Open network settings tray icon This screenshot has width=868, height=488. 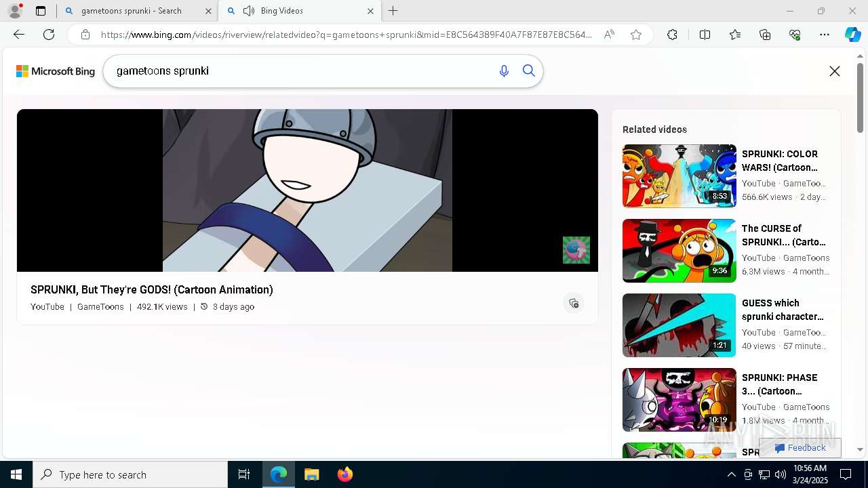pyautogui.click(x=764, y=474)
